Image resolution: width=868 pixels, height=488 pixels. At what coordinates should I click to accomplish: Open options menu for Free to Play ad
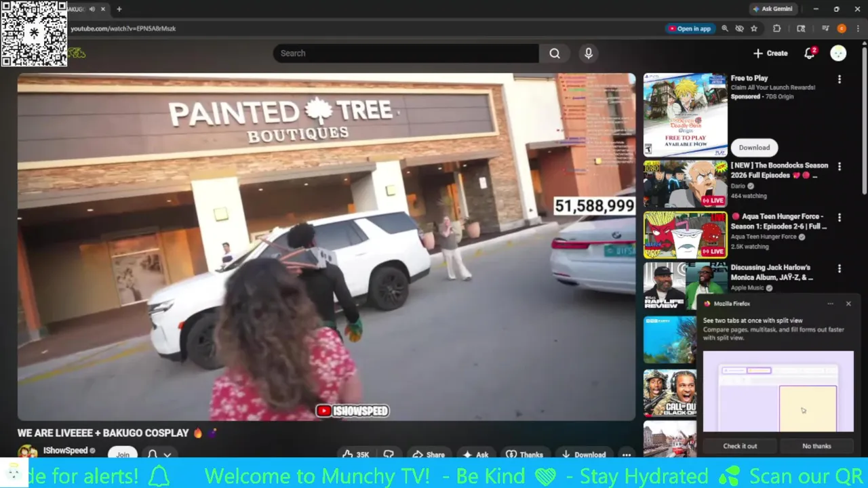840,79
